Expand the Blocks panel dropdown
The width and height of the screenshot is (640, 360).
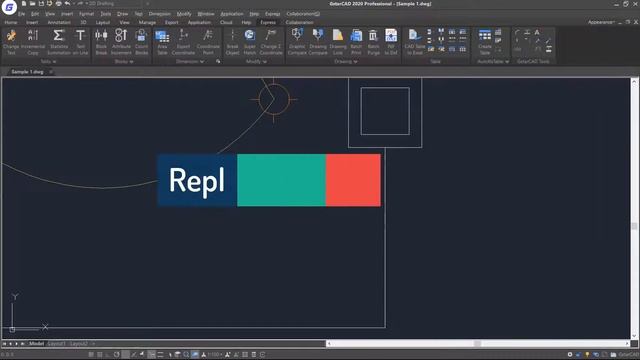click(124, 62)
